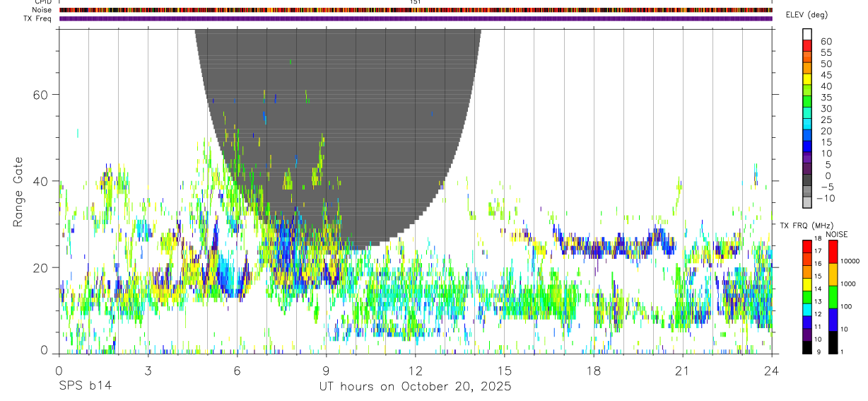Click the purple TX Freq strip above the plot
The image size is (868, 401).
click(x=415, y=18)
